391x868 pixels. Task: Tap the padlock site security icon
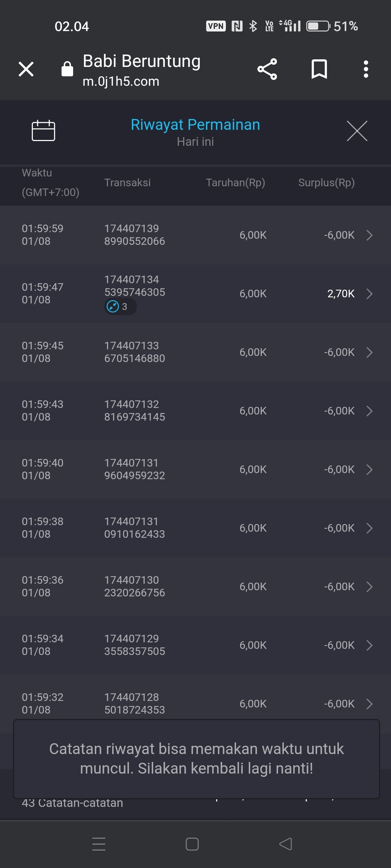(x=67, y=69)
